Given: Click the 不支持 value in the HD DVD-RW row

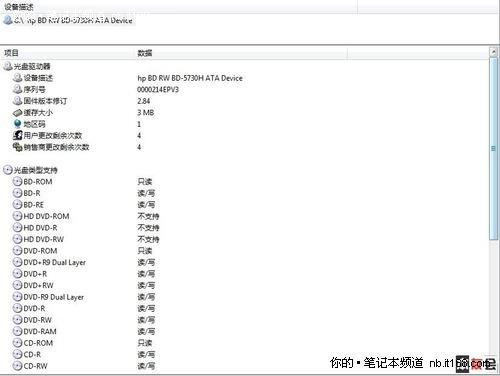Looking at the screenshot, I should [148, 239].
